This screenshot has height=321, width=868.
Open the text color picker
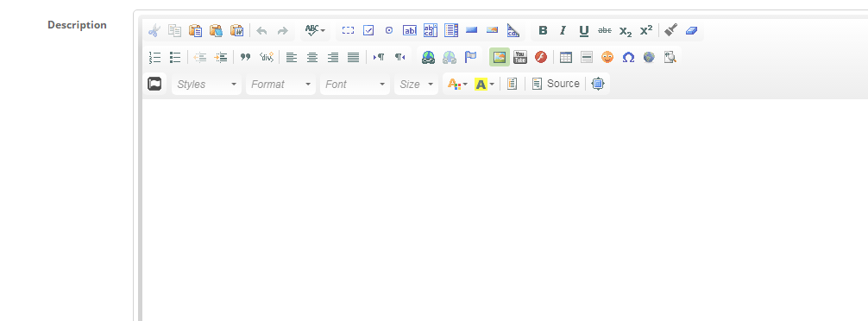pyautogui.click(x=457, y=84)
